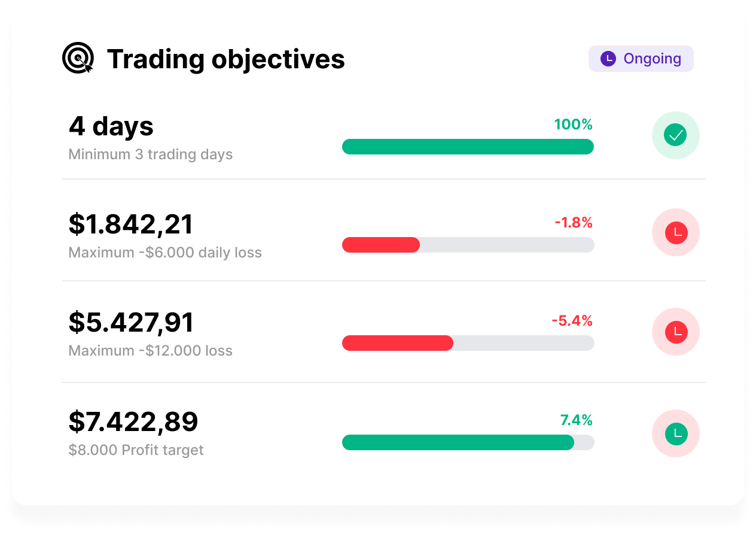Click the maximum loss progress bar

point(467,343)
